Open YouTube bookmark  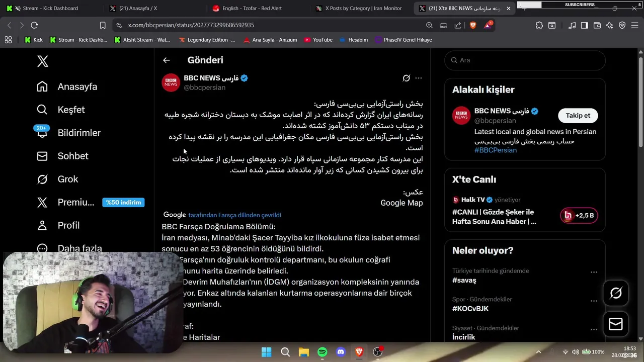(318, 40)
